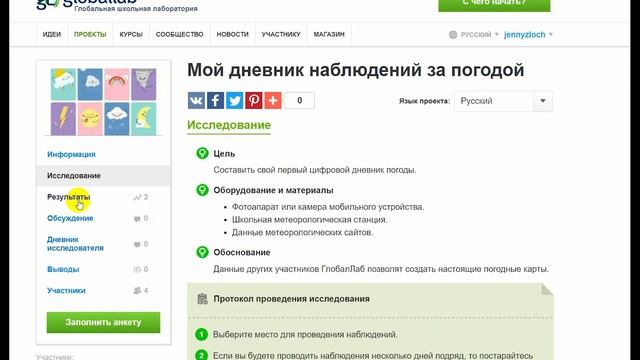
Task: Select Исследование in the sidebar
Action: click(103, 176)
